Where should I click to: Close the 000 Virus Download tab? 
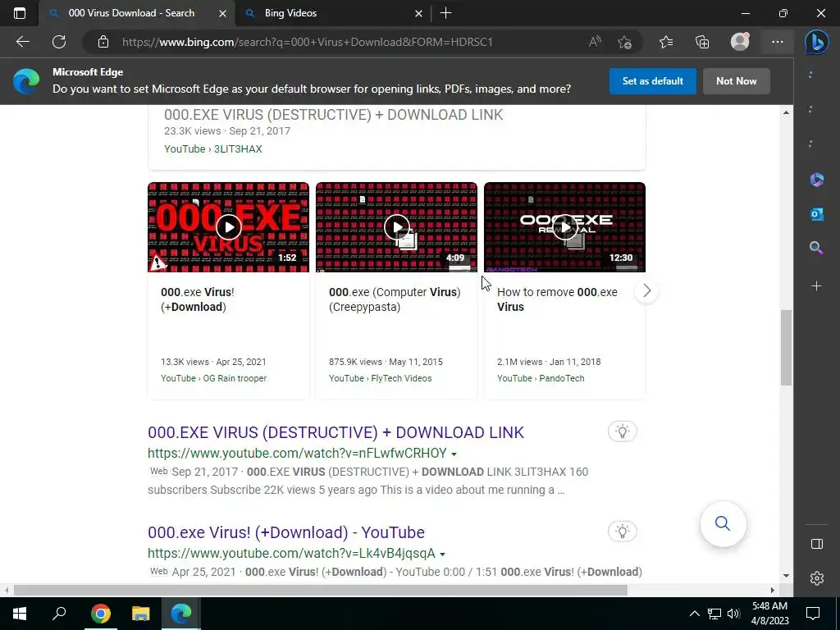point(222,13)
